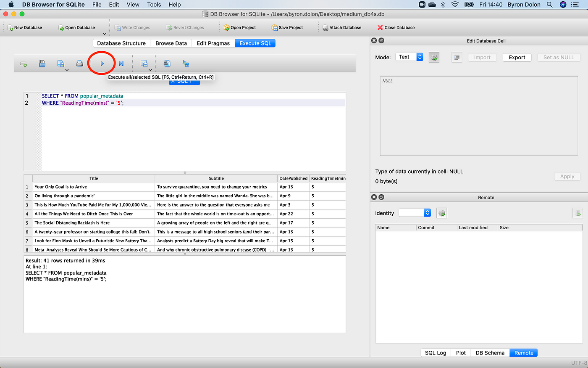Click the New Database toolbar button
This screenshot has height=368, width=588.
pos(25,28)
